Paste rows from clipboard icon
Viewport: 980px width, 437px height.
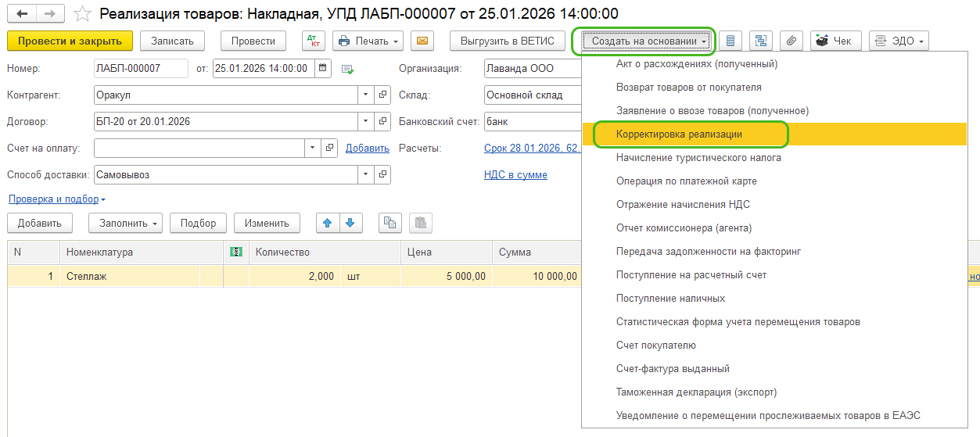(x=421, y=223)
